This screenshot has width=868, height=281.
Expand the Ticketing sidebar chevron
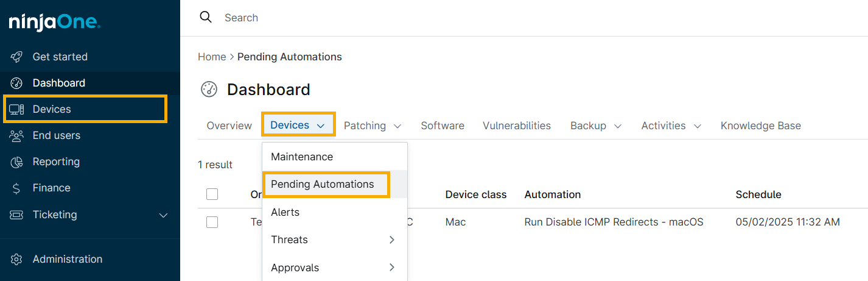[x=163, y=215]
